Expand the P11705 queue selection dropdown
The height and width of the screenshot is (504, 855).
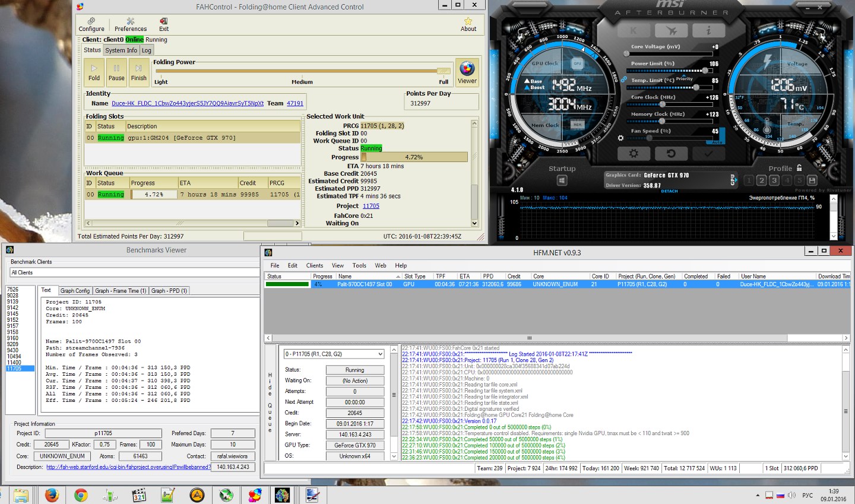pos(380,354)
